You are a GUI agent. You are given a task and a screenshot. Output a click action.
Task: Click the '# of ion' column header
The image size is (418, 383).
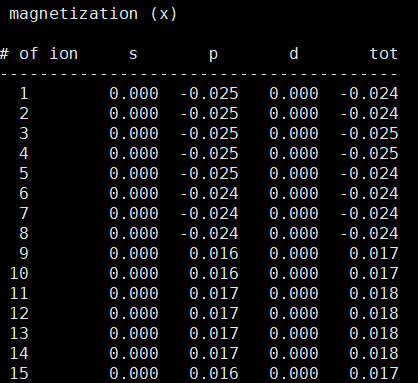tap(39, 53)
